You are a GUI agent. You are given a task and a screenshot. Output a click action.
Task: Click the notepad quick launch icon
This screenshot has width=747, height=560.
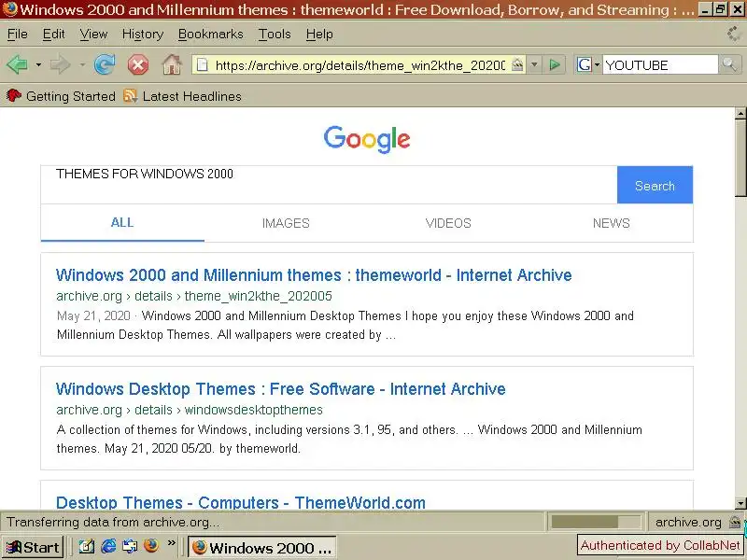click(x=86, y=546)
